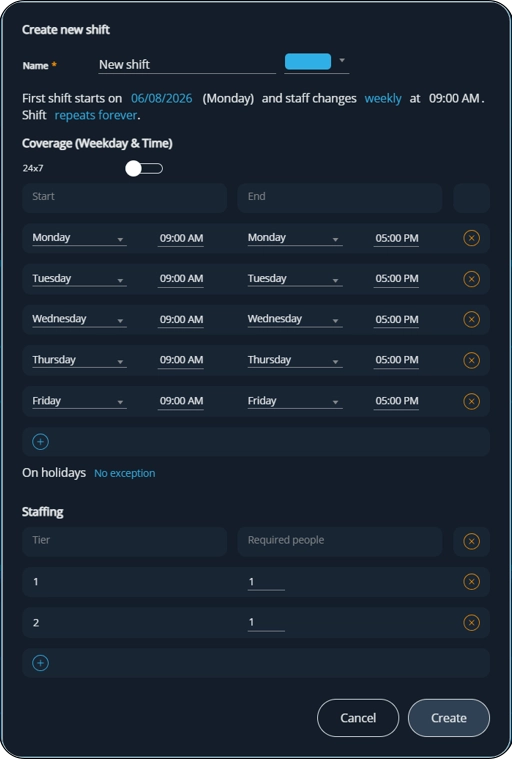Add a new coverage time row
The height and width of the screenshot is (759, 512).
coord(40,441)
